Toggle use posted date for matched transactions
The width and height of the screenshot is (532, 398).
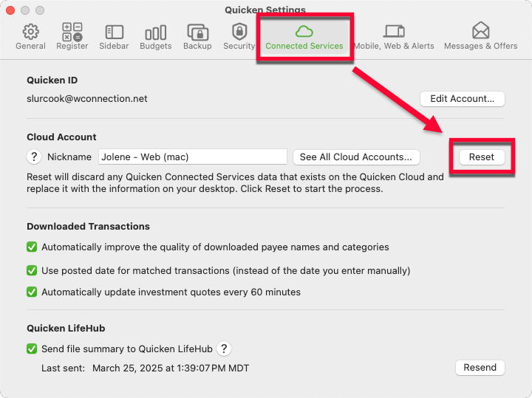[x=32, y=270]
